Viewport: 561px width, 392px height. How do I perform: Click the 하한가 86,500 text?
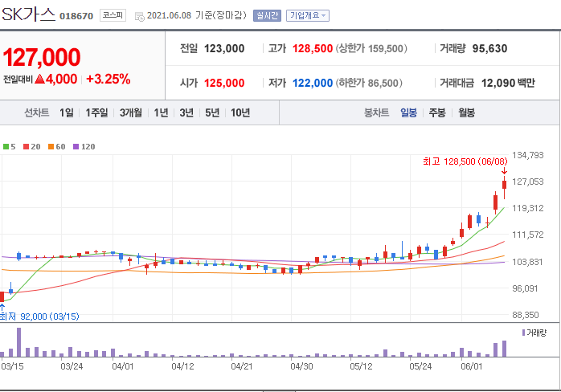click(x=369, y=83)
